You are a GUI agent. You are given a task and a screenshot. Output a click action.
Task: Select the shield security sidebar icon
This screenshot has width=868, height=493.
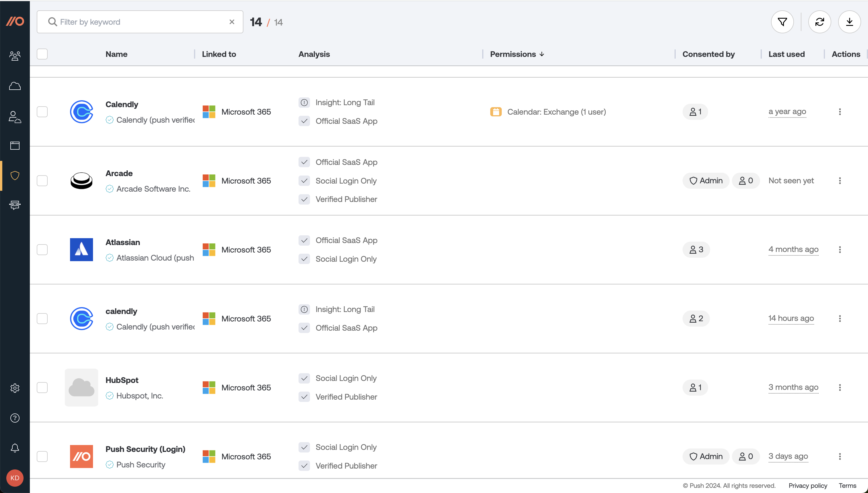pos(15,175)
